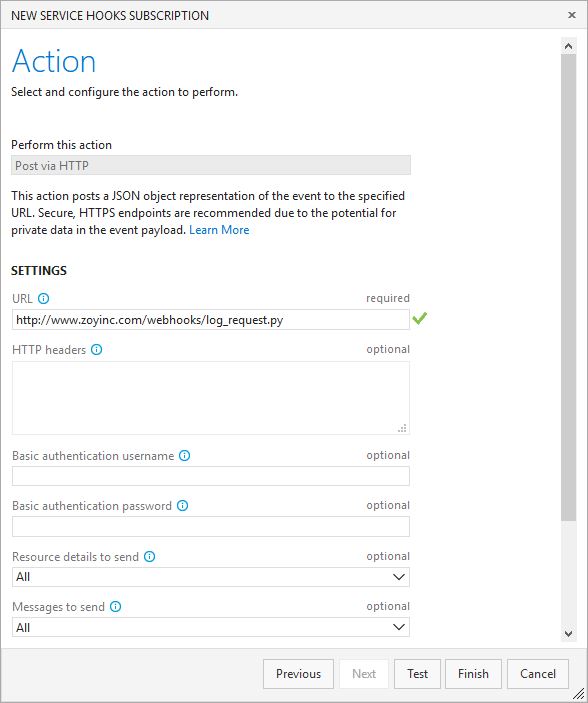Open the Learn More link
Image resolution: width=588 pixels, height=703 pixels.
(x=219, y=230)
